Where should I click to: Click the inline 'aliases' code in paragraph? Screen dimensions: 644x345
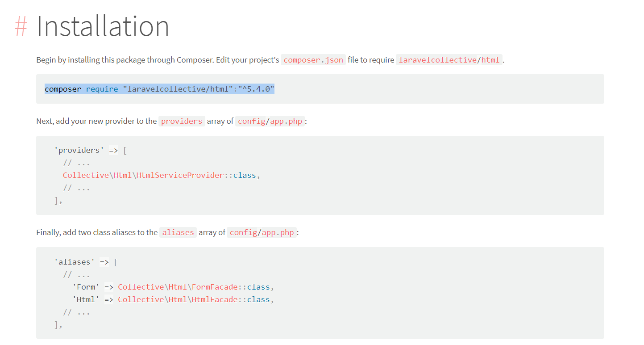coord(178,232)
